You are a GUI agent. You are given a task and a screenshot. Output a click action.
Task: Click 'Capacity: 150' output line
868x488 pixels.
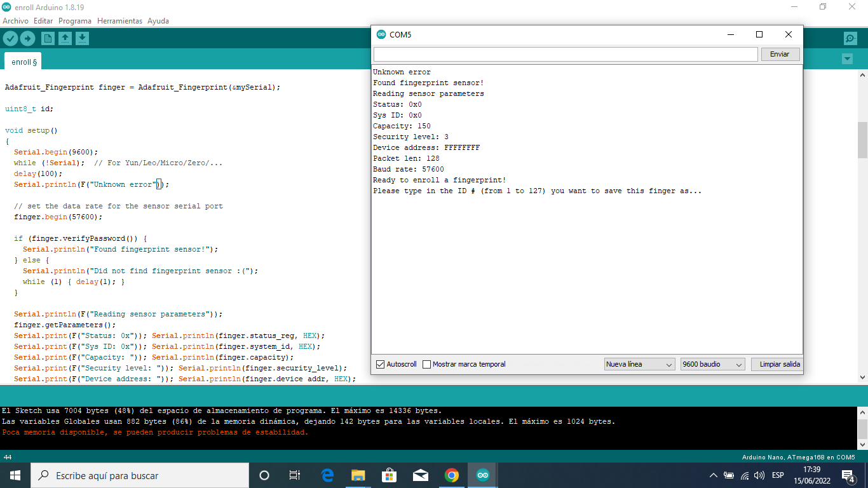pyautogui.click(x=402, y=126)
